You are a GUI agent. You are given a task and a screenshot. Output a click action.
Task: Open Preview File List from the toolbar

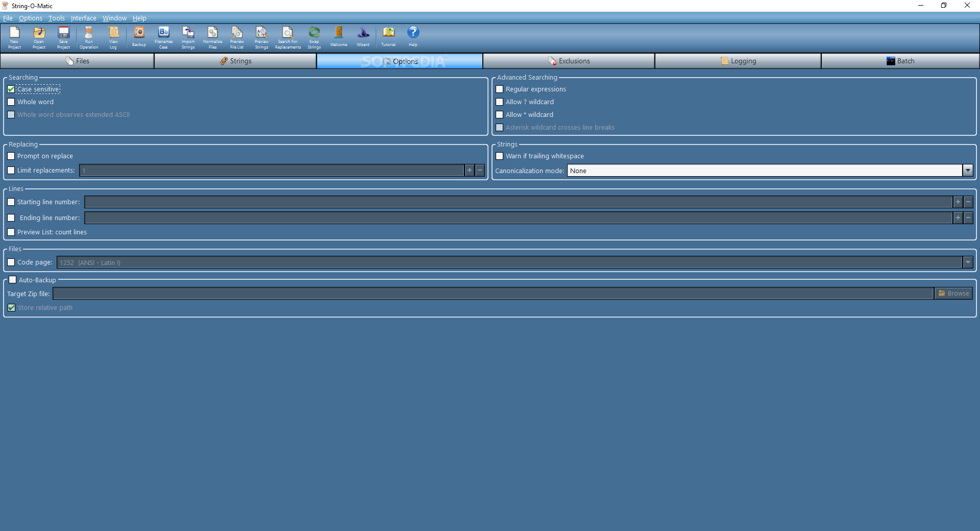click(x=237, y=38)
